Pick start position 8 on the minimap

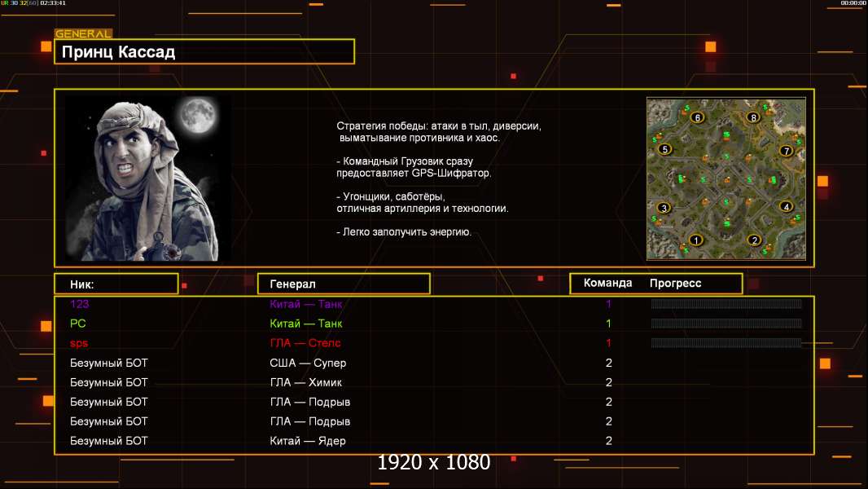(754, 117)
